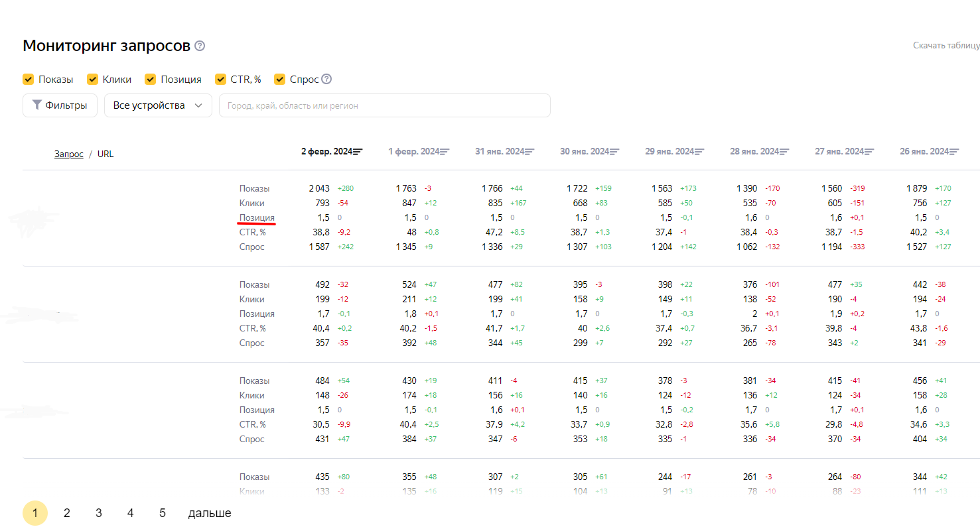Click the CTR value 43,8
The width and height of the screenshot is (980, 529).
point(919,329)
